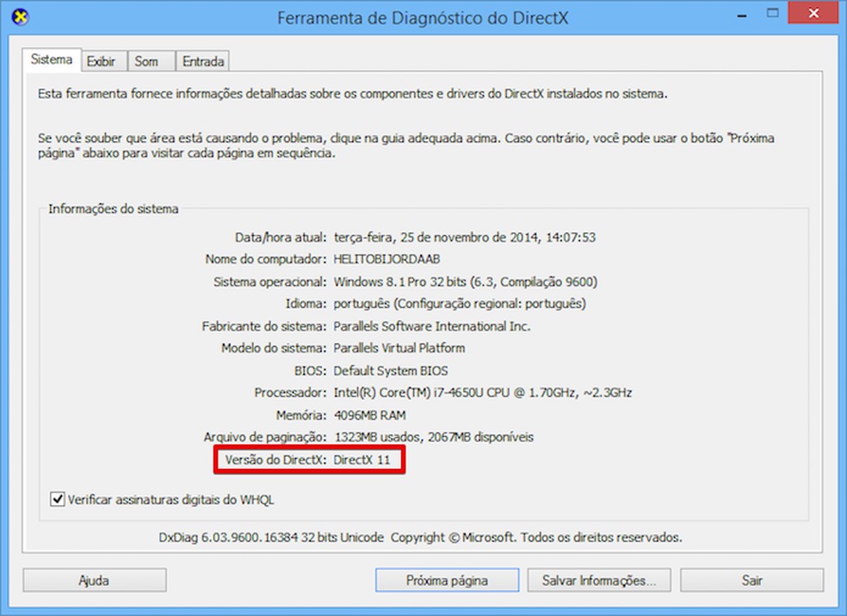Select the Entrada tab
847x616 pixels.
201,61
